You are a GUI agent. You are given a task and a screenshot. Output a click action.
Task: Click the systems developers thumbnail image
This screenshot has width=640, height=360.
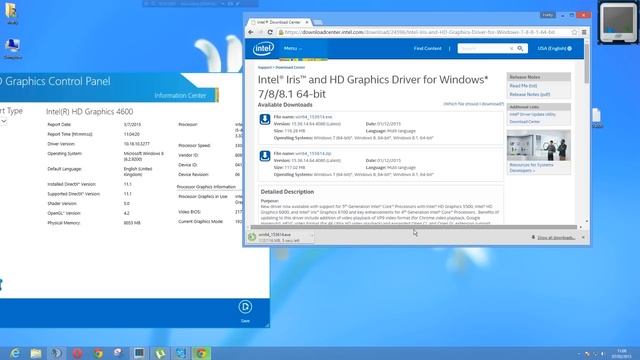coord(538,145)
